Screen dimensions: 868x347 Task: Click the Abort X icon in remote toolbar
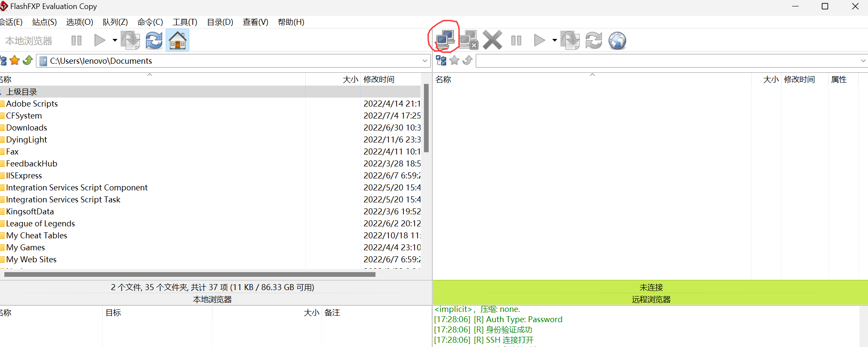tap(492, 40)
